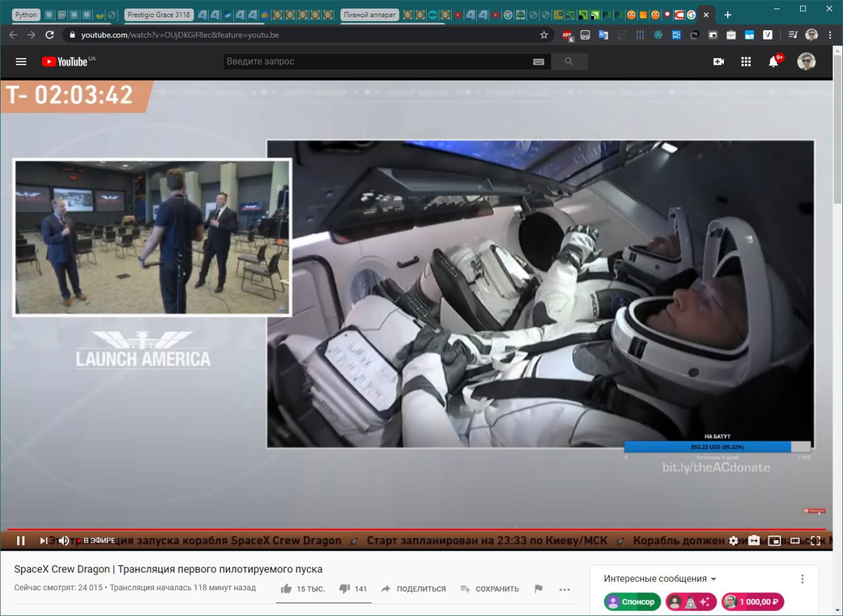Image resolution: width=843 pixels, height=616 pixels.
Task: Open the notifications bell
Action: click(x=774, y=61)
